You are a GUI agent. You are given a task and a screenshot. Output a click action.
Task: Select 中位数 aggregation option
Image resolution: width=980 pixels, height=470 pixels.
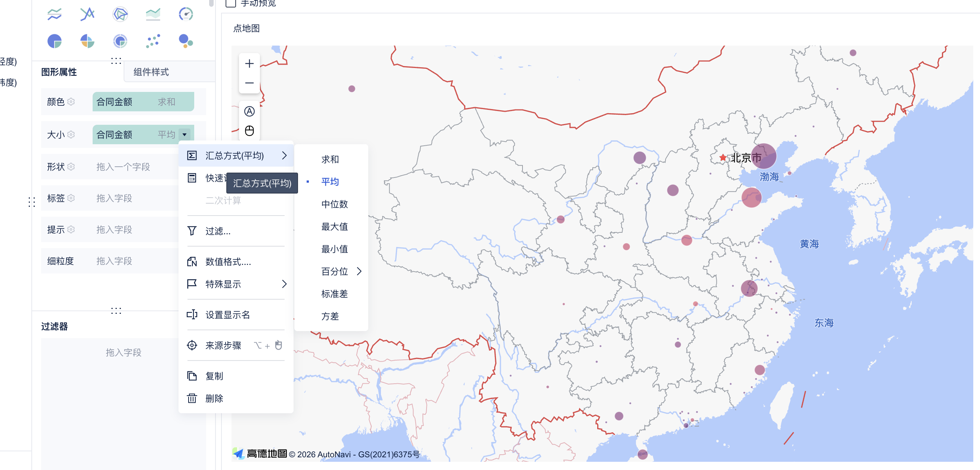tap(334, 204)
